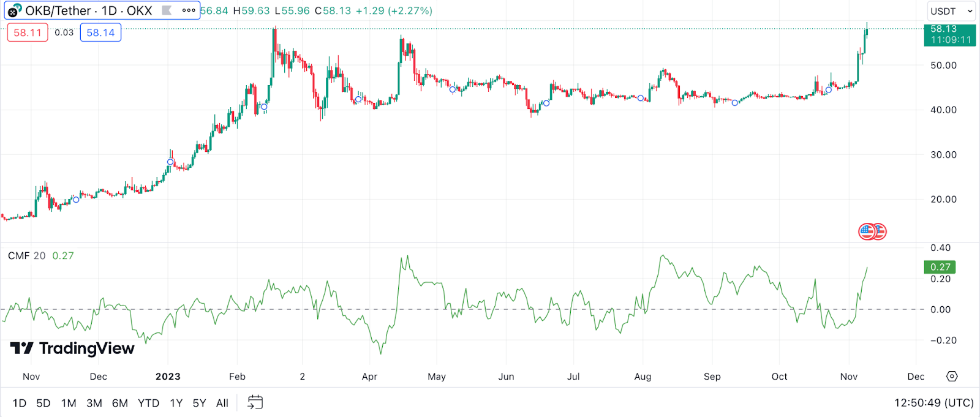This screenshot has height=417, width=980.
Task: Click the 12:50:49 (UTC) timezone selector
Action: click(933, 403)
